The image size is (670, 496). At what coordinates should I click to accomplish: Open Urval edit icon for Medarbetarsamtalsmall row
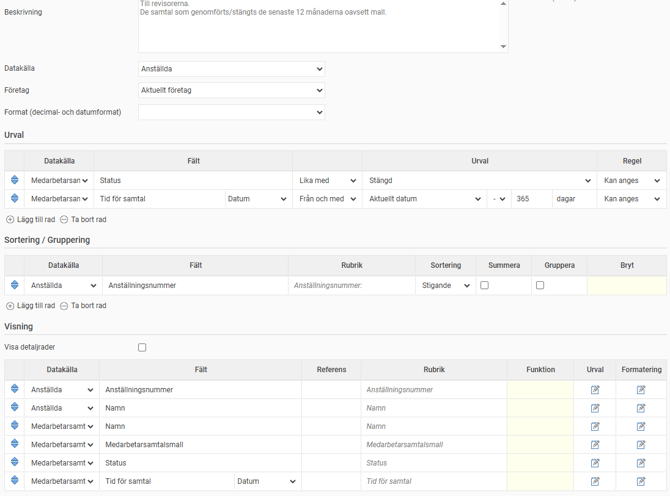(x=595, y=445)
